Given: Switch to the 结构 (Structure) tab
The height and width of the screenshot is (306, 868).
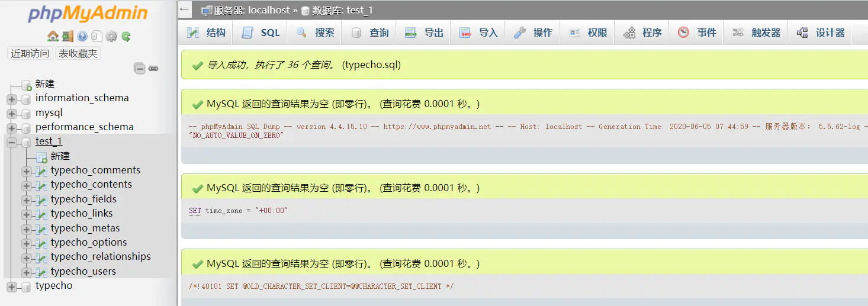Looking at the screenshot, I should coord(206,33).
